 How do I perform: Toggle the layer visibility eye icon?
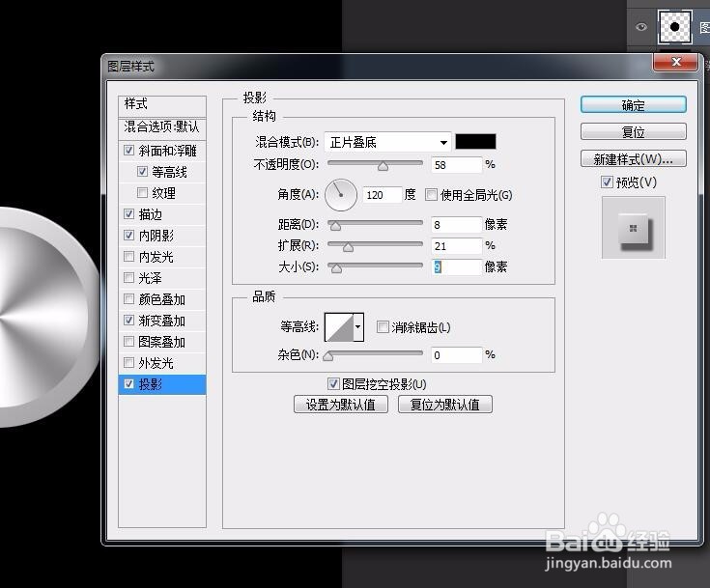pyautogui.click(x=640, y=27)
